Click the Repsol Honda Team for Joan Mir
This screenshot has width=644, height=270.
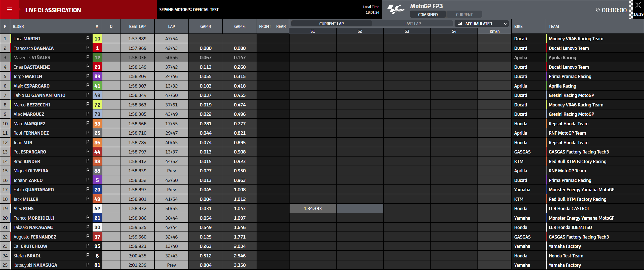coord(568,143)
